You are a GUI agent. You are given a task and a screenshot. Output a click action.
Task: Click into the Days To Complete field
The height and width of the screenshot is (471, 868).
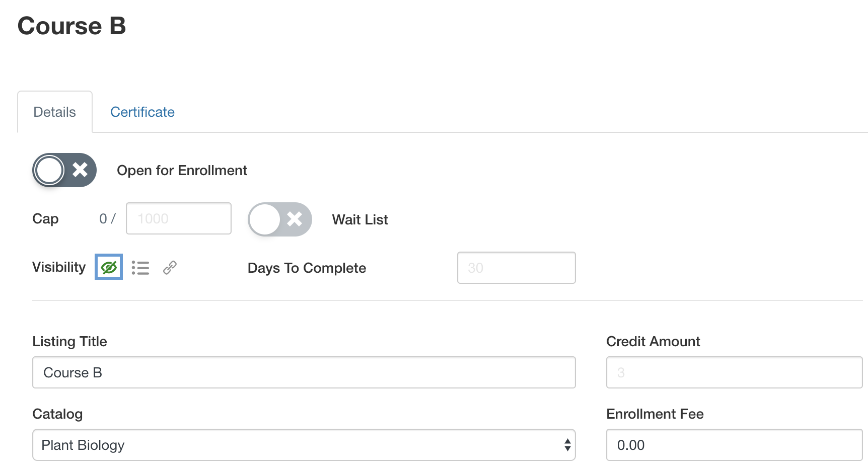click(x=516, y=268)
